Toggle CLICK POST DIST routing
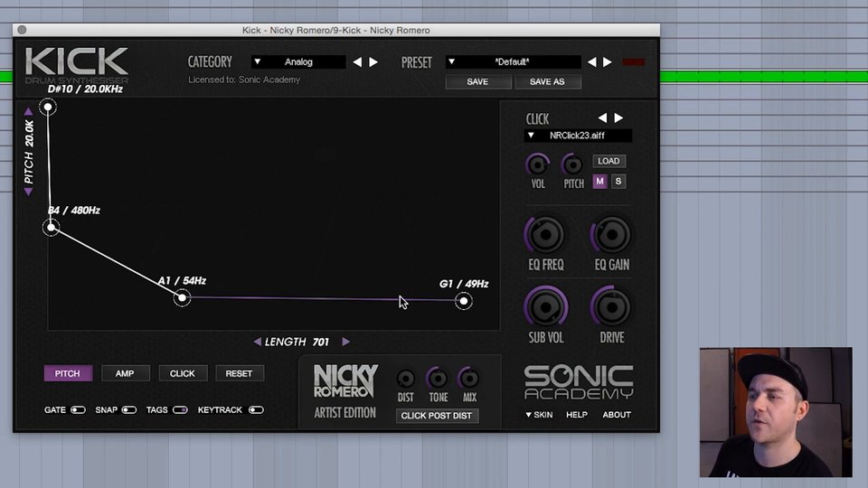The width and height of the screenshot is (868, 488). [x=437, y=416]
